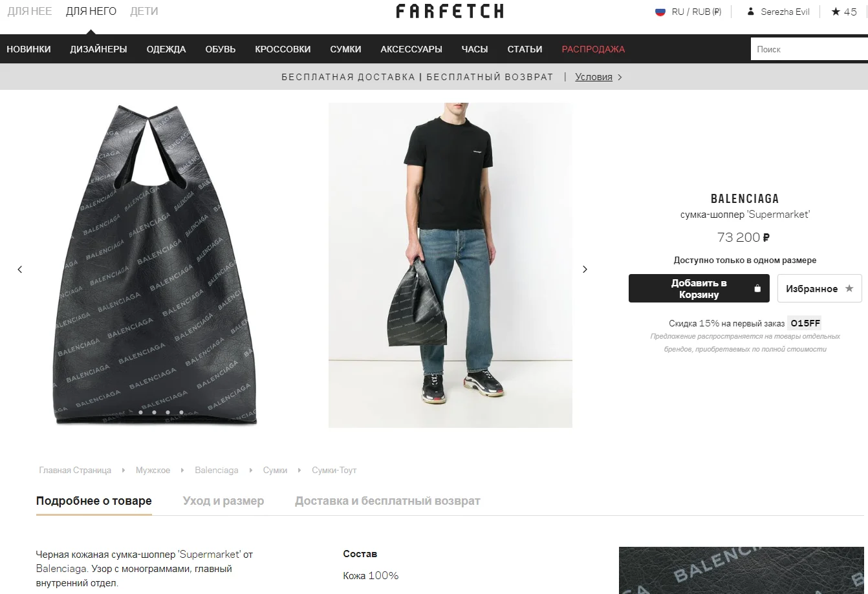Screen dimensions: 868x594
Task: Click the Russian flag region icon
Action: click(x=660, y=12)
